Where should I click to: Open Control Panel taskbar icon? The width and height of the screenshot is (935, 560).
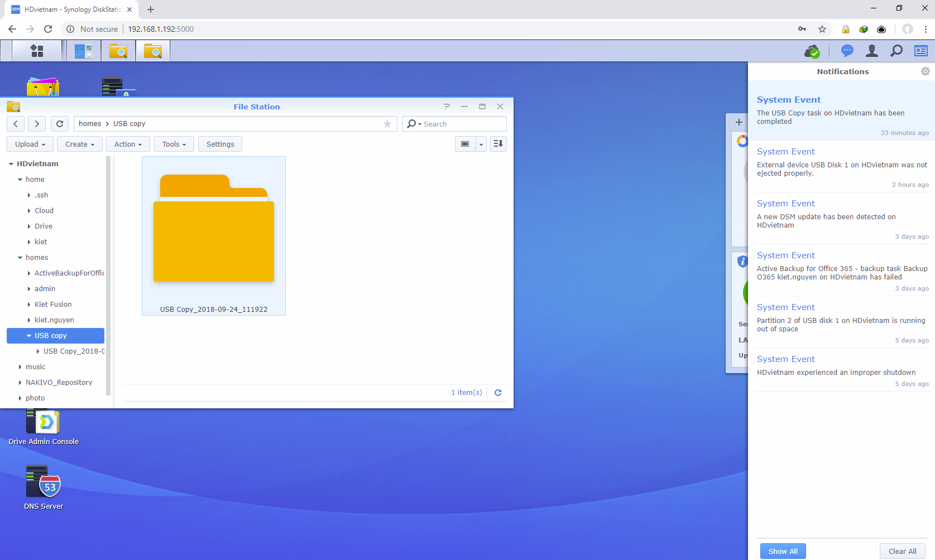coord(84,51)
